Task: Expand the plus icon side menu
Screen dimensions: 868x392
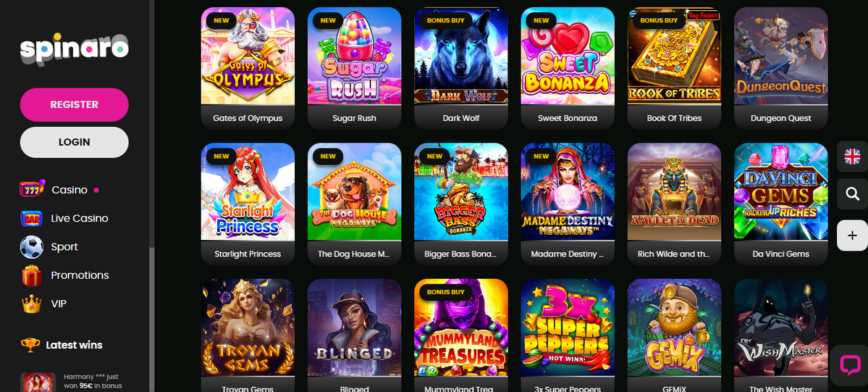Action: [852, 235]
